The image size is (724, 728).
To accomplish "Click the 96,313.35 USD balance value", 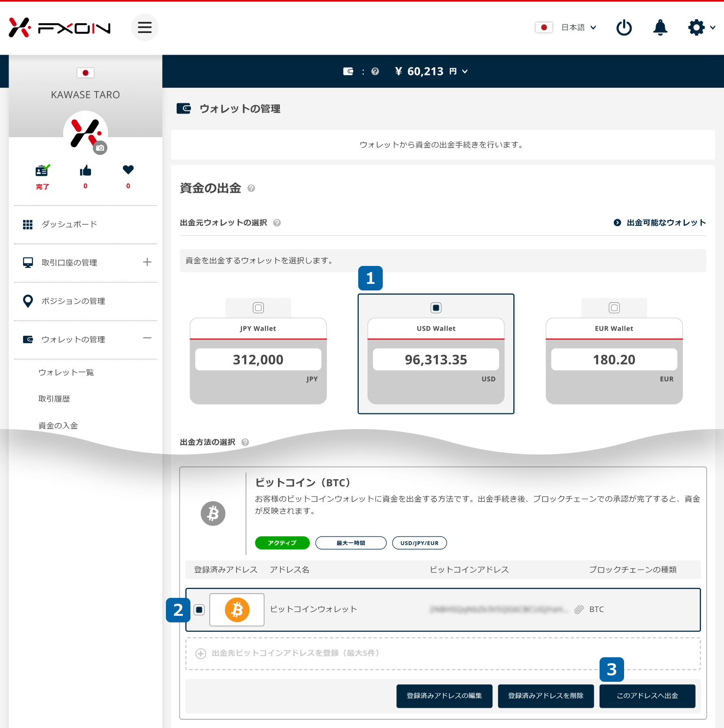I will pos(436,360).
